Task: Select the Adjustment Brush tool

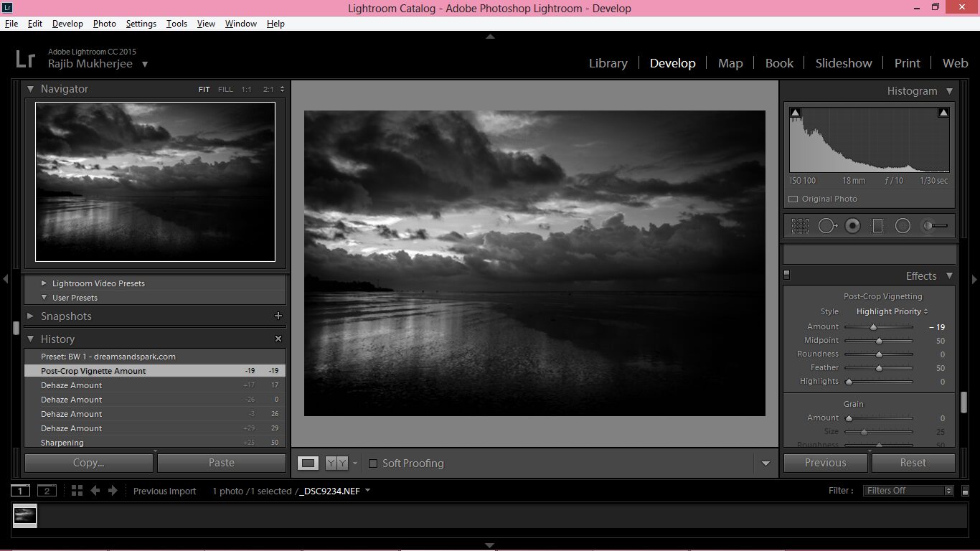Action: (934, 226)
